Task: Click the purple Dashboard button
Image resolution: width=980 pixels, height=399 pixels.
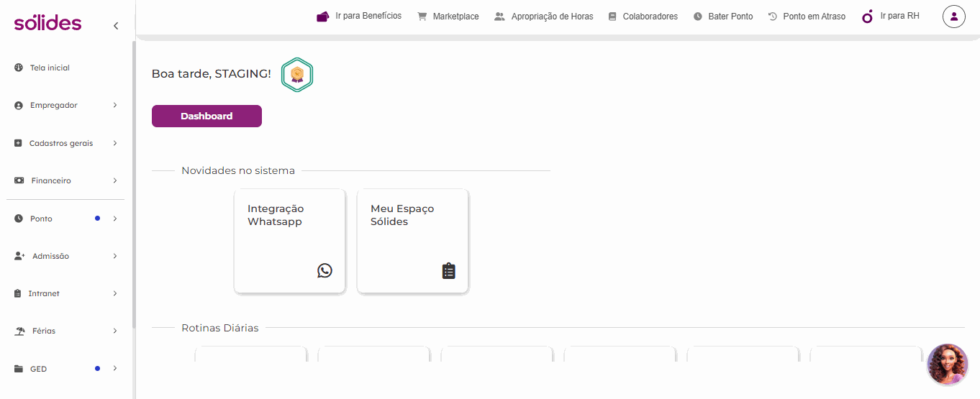Action: pyautogui.click(x=207, y=116)
